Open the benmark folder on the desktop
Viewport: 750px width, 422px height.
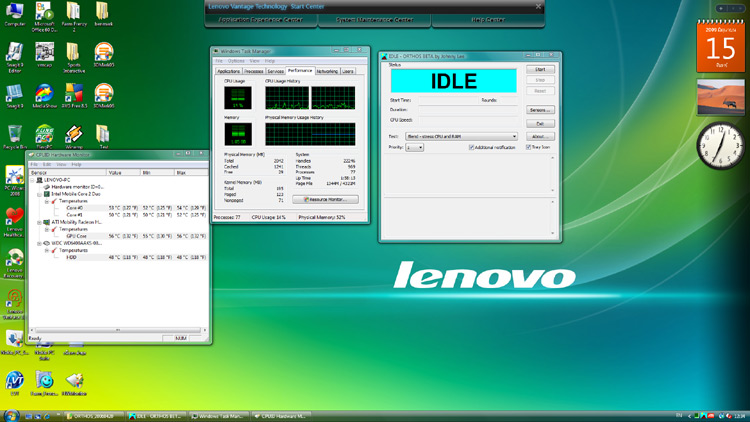click(103, 14)
